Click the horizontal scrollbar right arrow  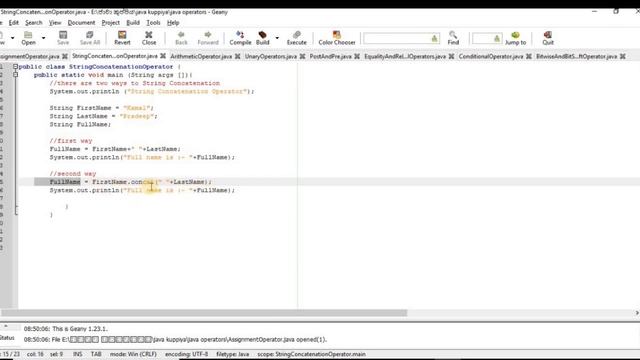(637, 313)
